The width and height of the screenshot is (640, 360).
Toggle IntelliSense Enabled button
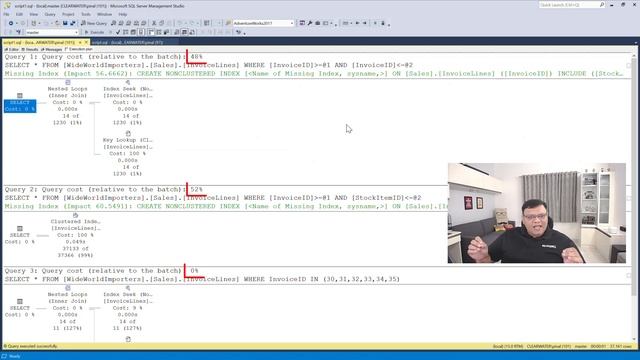(140, 32)
